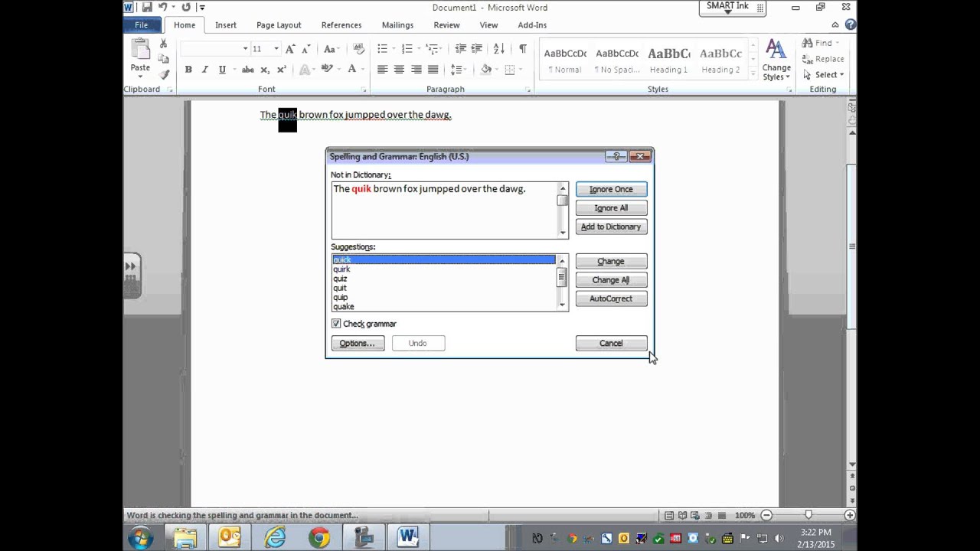Open Google Chrome from taskbar
The width and height of the screenshot is (980, 551).
click(x=319, y=537)
